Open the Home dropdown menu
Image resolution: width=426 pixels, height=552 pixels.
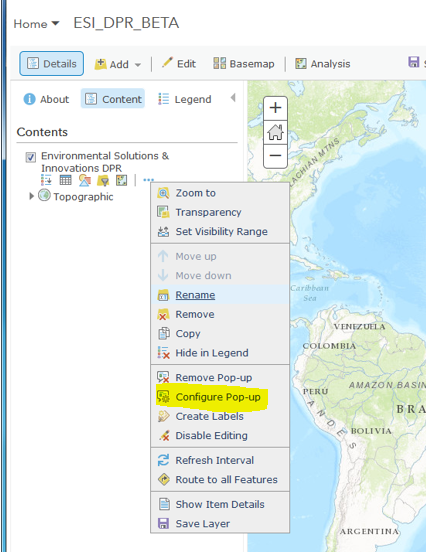click(36, 24)
